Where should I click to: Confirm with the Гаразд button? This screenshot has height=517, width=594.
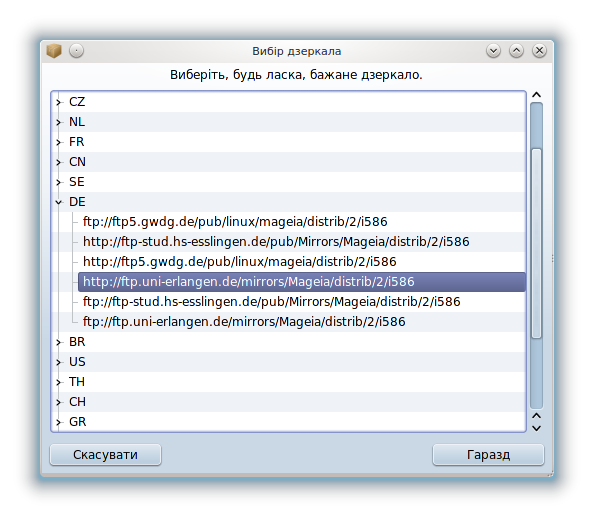488,455
